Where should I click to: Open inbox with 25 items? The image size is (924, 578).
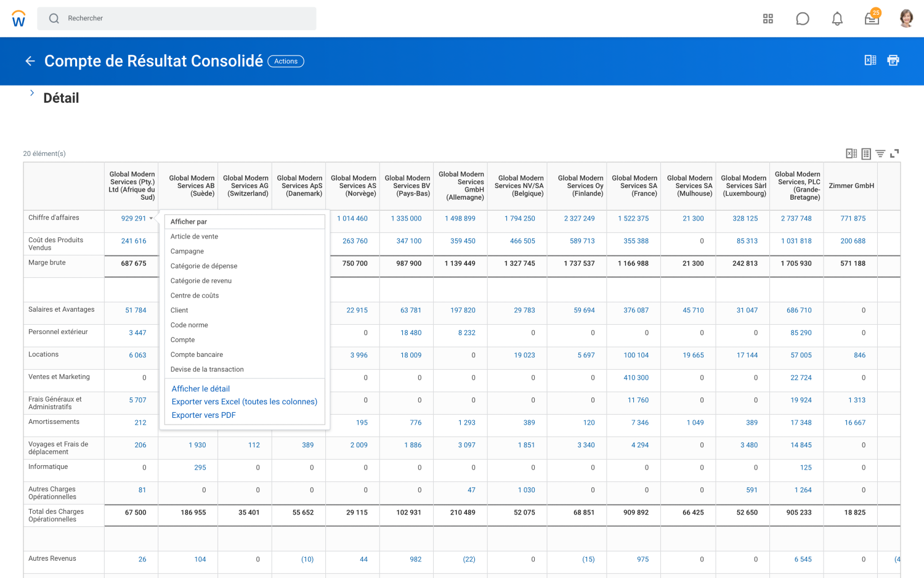[872, 18]
